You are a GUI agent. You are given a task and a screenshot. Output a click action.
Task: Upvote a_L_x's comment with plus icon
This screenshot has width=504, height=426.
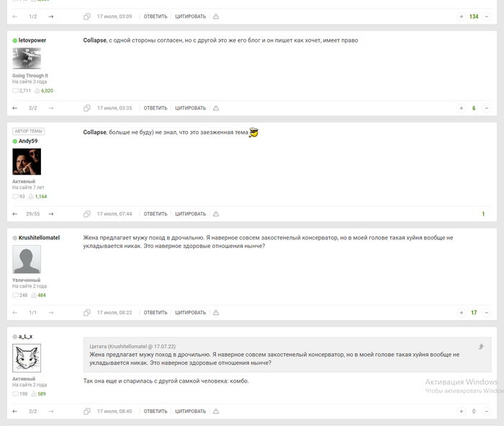[461, 411]
